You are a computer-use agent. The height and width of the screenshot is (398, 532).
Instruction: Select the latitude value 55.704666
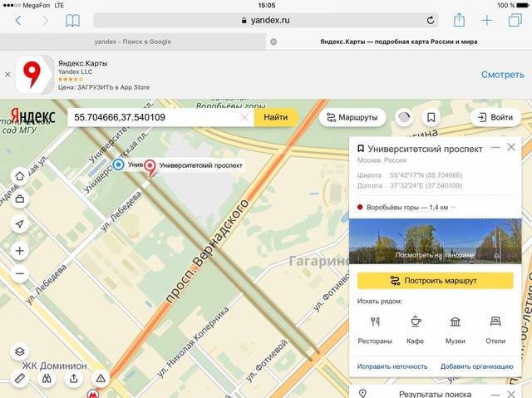pos(444,175)
